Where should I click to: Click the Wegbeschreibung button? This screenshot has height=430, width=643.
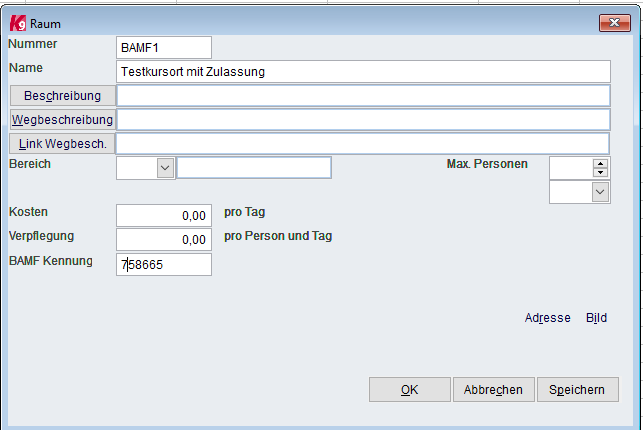(62, 120)
